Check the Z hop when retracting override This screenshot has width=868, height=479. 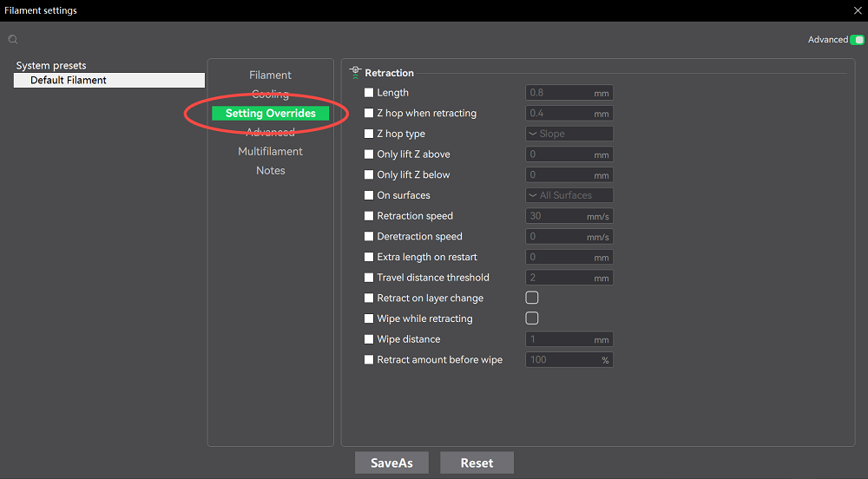369,114
